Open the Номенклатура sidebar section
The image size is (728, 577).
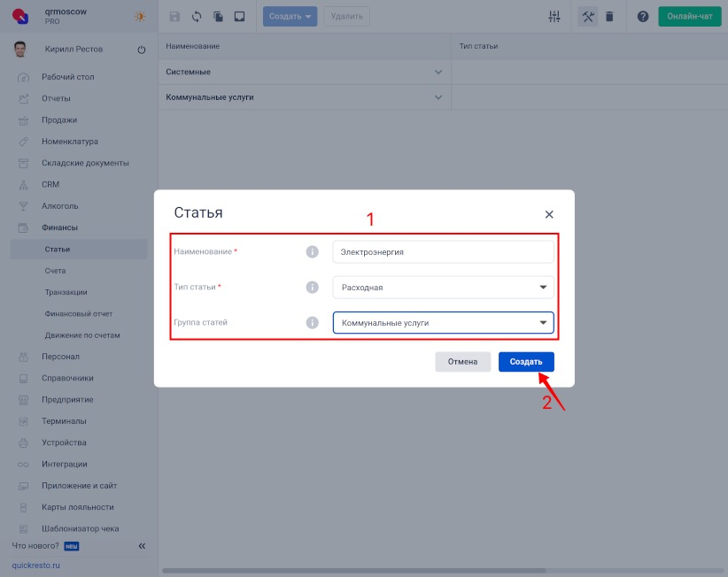tap(69, 142)
